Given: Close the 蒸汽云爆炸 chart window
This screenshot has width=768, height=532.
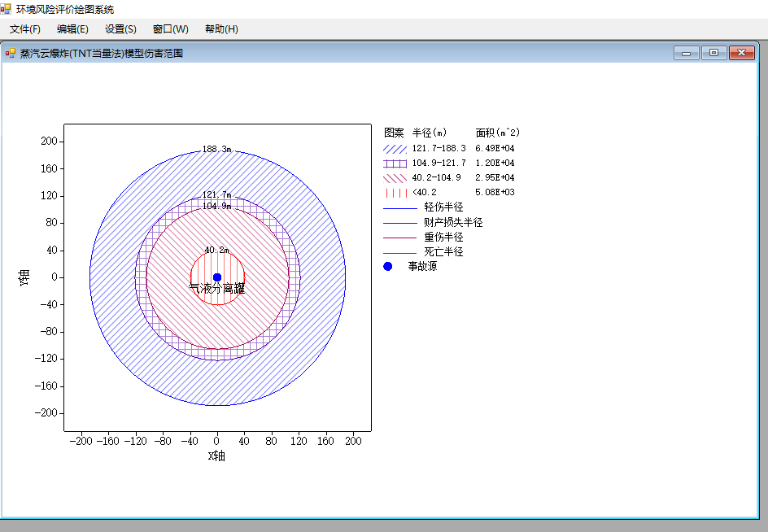Looking at the screenshot, I should tap(741, 53).
